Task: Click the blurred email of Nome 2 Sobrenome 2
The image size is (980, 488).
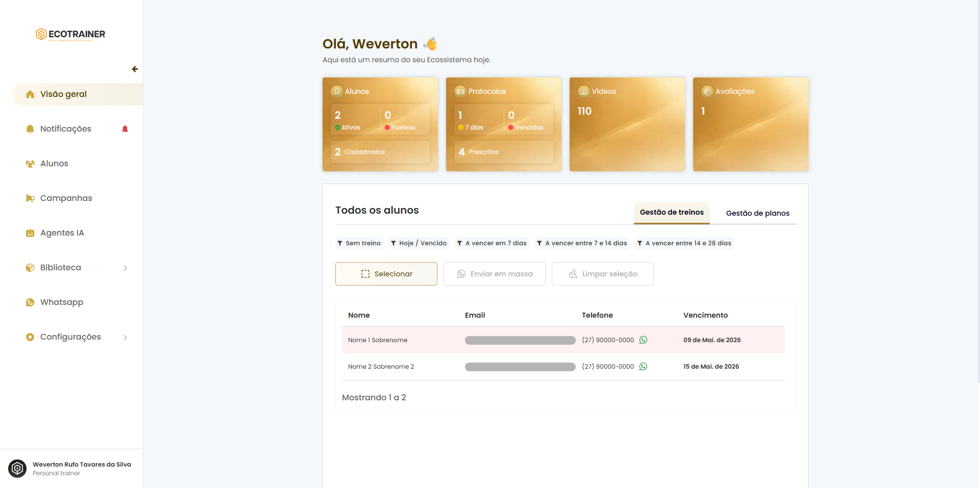Action: click(x=520, y=367)
